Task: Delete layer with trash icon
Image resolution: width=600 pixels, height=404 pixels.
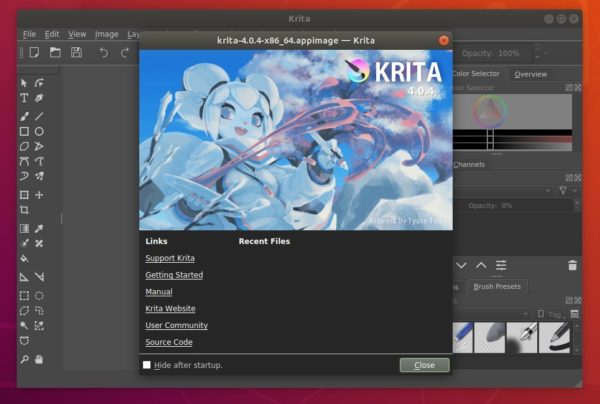Action: (572, 265)
